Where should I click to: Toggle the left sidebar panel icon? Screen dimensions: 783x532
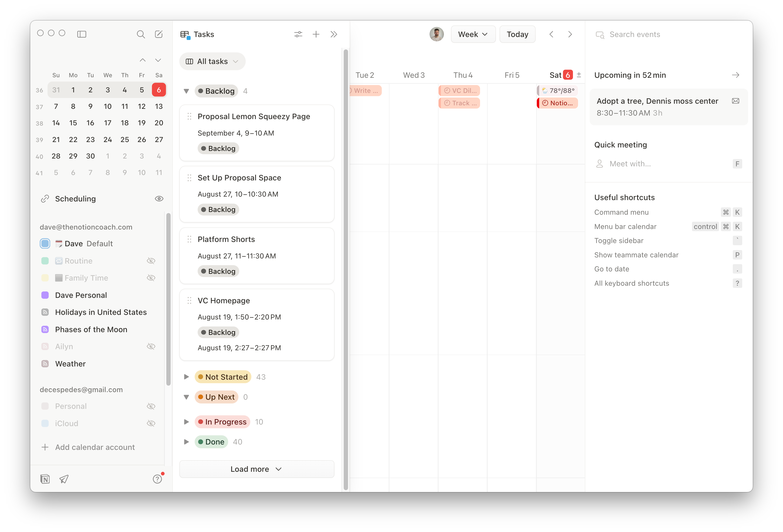[82, 34]
